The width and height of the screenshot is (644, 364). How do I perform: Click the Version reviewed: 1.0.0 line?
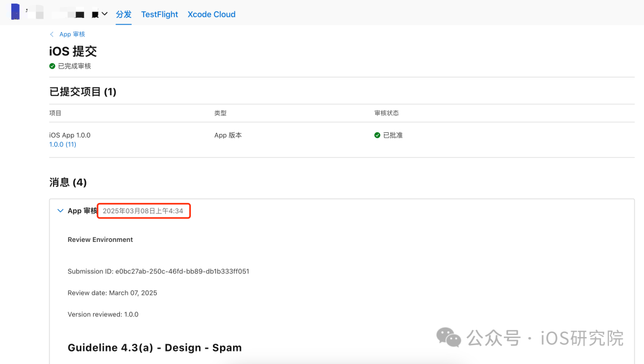103,315
